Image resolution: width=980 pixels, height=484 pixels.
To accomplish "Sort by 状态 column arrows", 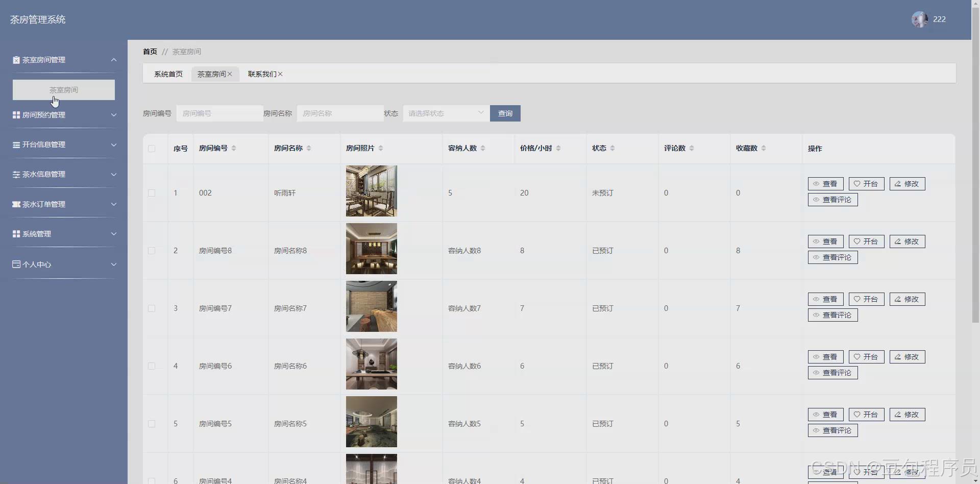I will tap(612, 148).
